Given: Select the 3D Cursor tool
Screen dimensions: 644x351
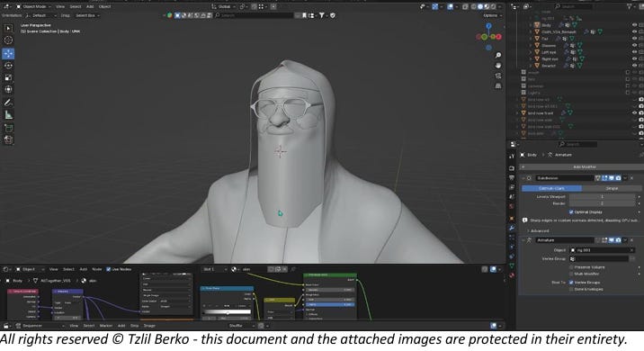Looking at the screenshot, I should click(8, 40).
